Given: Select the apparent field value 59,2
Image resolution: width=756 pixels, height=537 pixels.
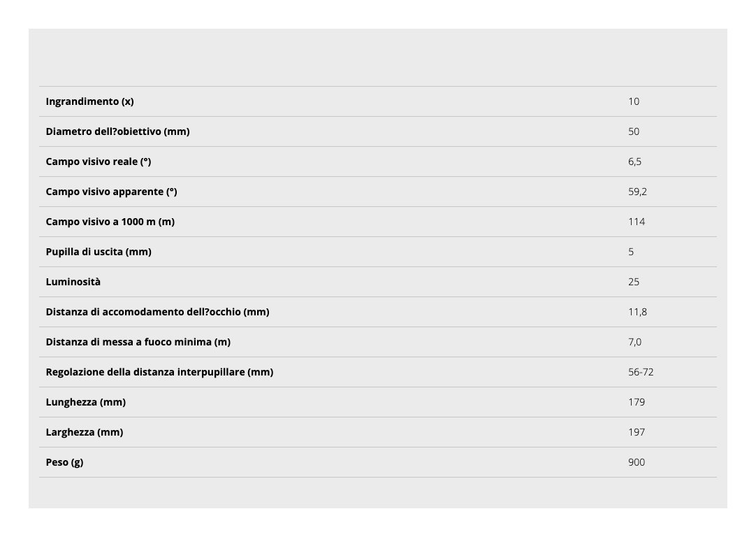Looking at the screenshot, I should 637,192.
